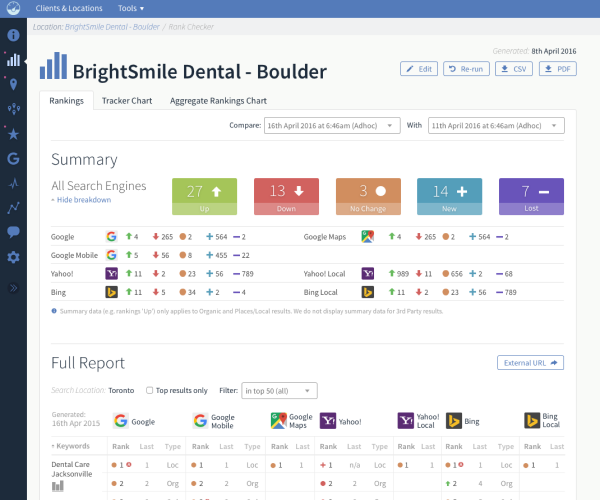Open the info icon in sidebar
The image size is (600, 500).
pyautogui.click(x=13, y=35)
